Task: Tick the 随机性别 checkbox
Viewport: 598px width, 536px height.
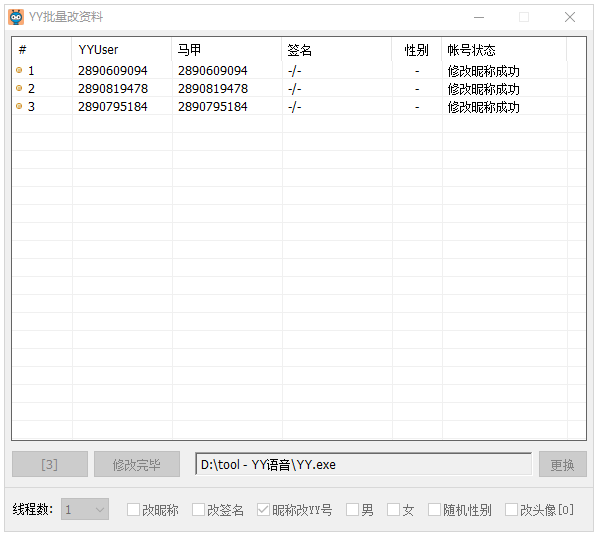Action: (x=434, y=510)
